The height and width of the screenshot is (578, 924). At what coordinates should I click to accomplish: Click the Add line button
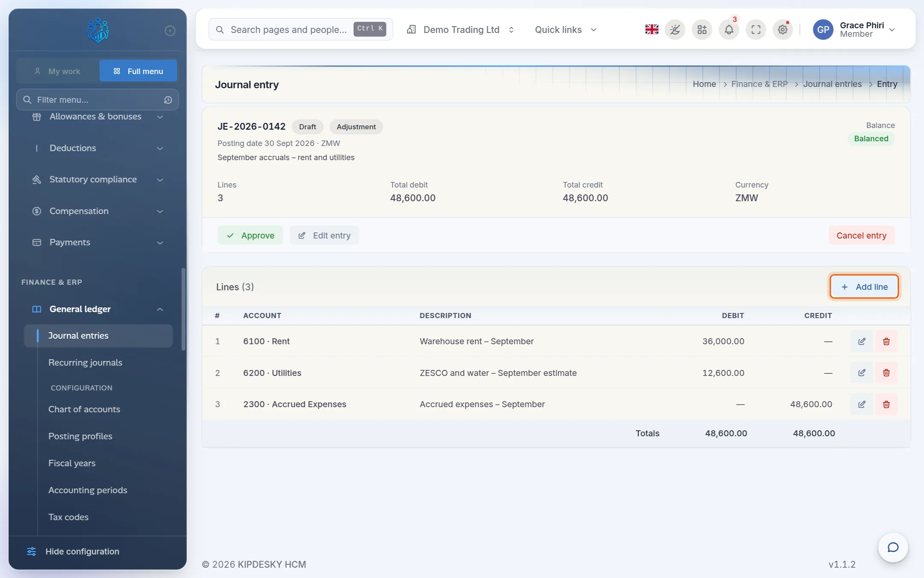(864, 287)
